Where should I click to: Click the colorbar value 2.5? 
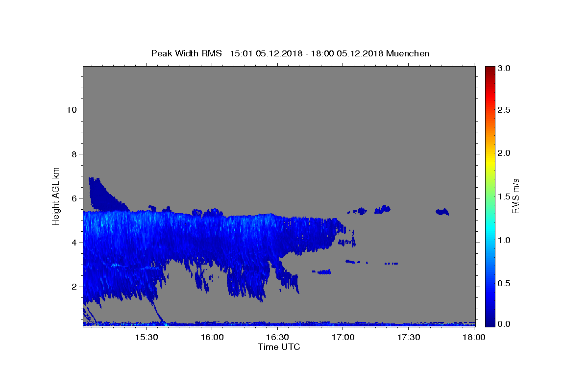coord(505,110)
